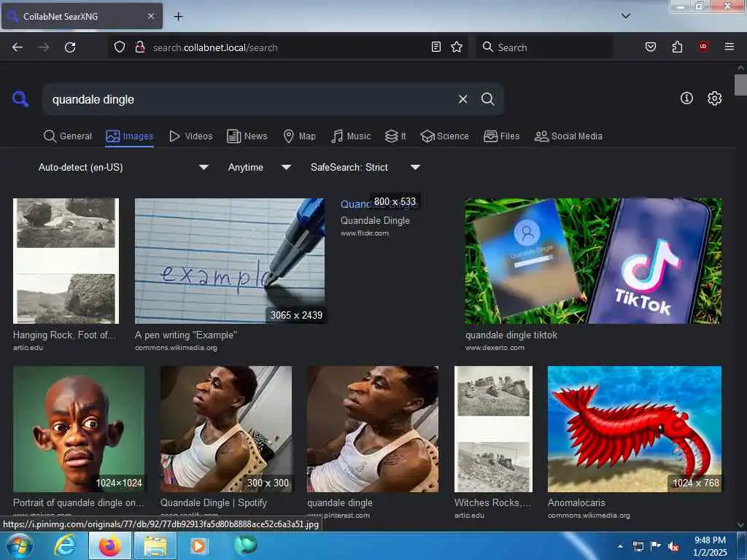Open the Hanging Rock image thumbnail

tap(66, 261)
